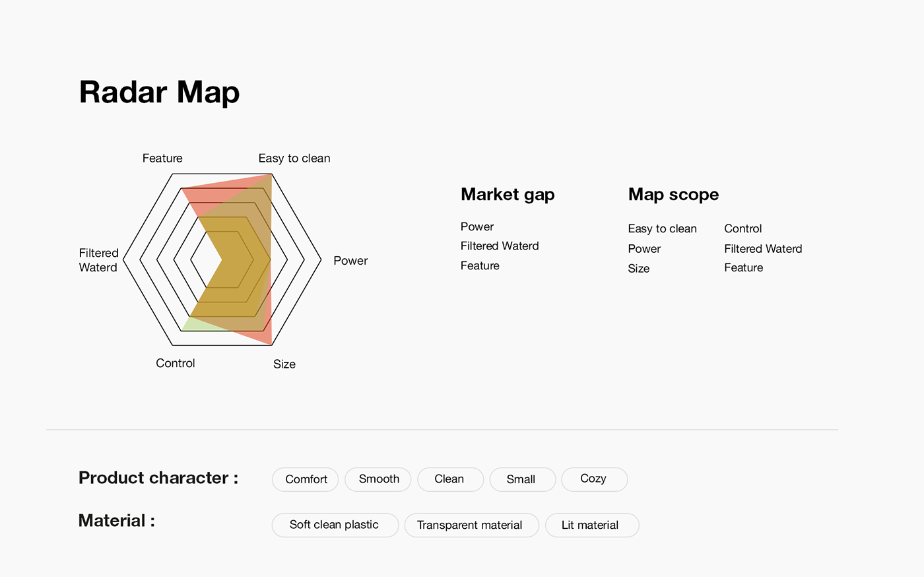This screenshot has width=924, height=577.
Task: Click Easy to clean under Map scope
Action: click(x=662, y=229)
